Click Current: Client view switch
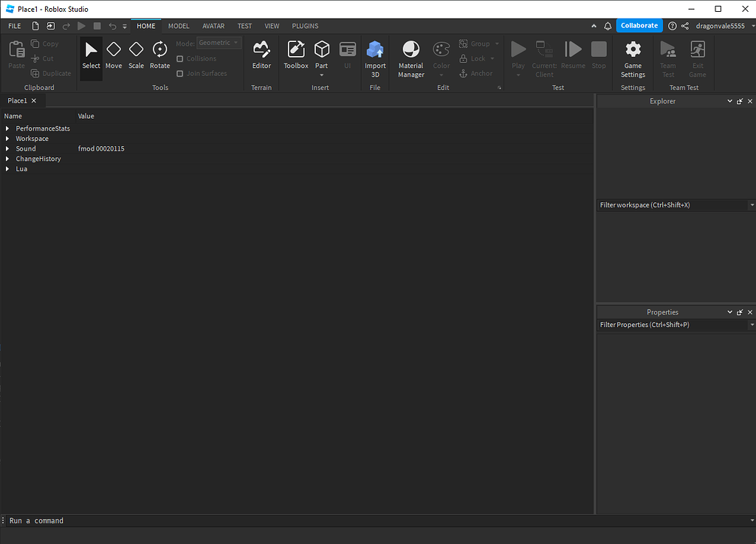 click(544, 59)
